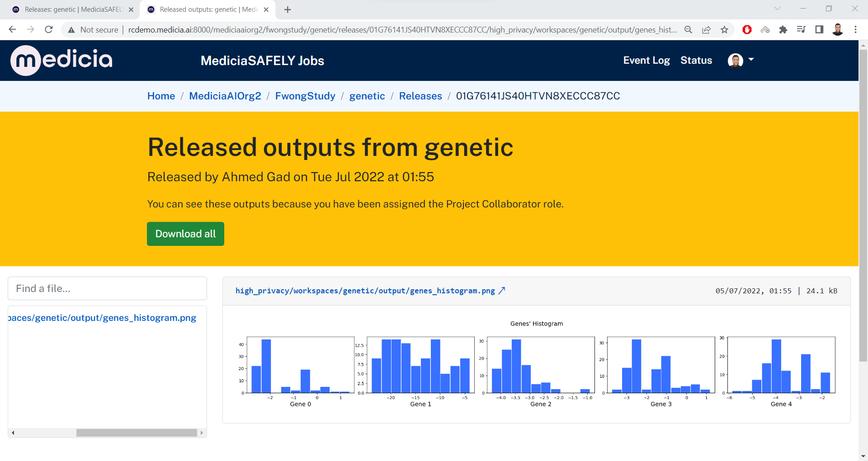Click the file list scroll left arrow
868x461 pixels.
13,433
